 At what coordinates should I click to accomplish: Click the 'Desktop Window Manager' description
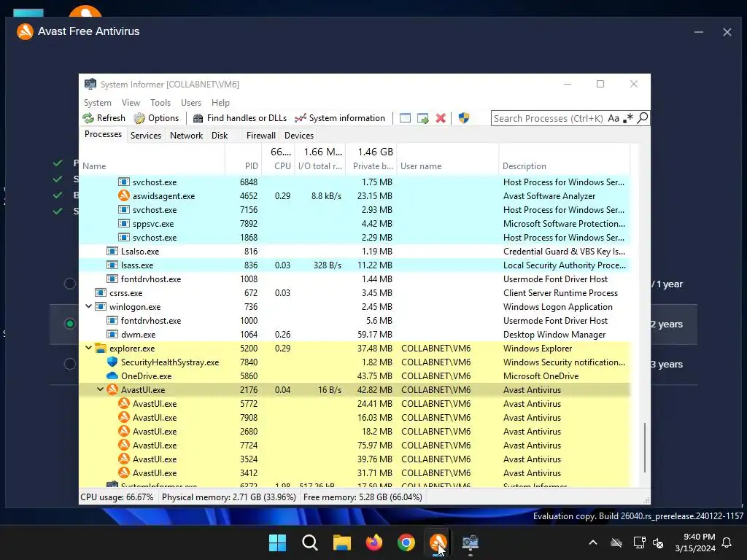tap(554, 334)
